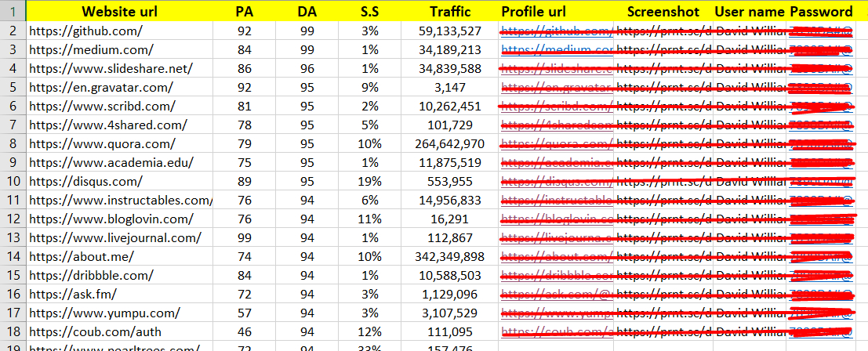Select the 'Website url' header cell
Image resolution: width=868 pixels, height=351 pixels.
119,11
